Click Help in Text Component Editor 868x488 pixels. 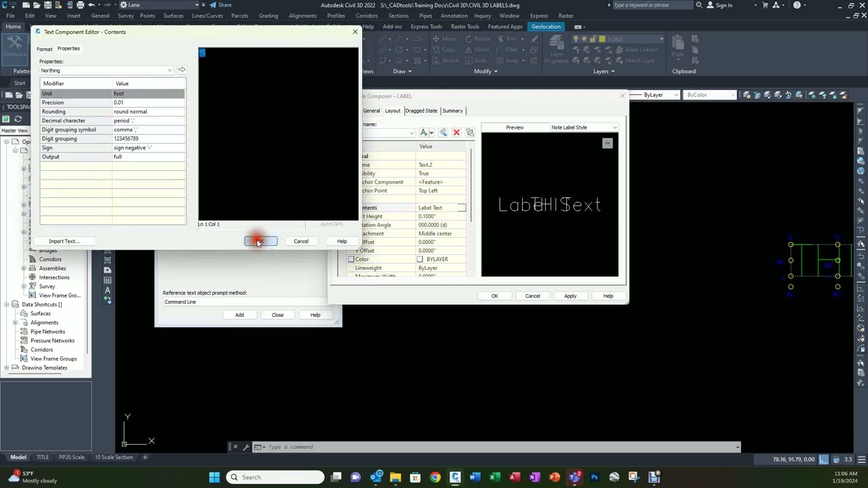click(342, 241)
